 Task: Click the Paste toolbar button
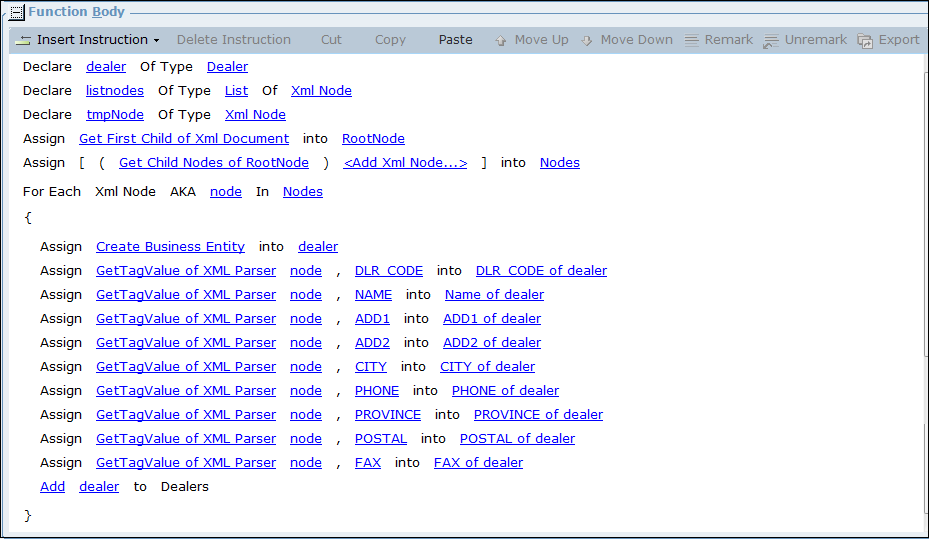coord(455,40)
